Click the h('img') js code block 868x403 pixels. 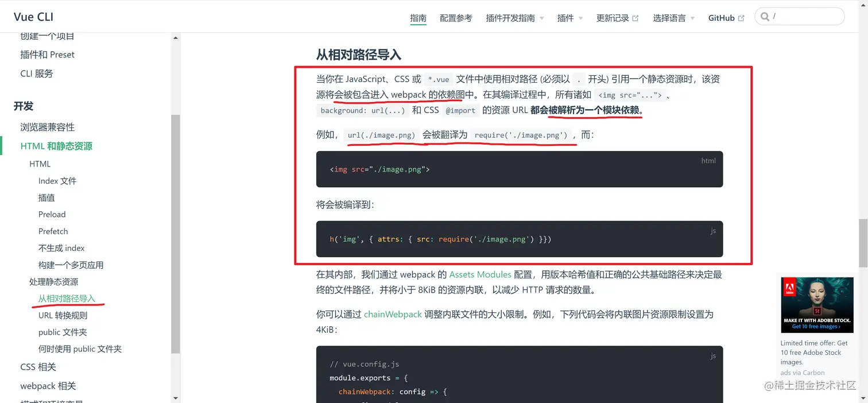[520, 239]
